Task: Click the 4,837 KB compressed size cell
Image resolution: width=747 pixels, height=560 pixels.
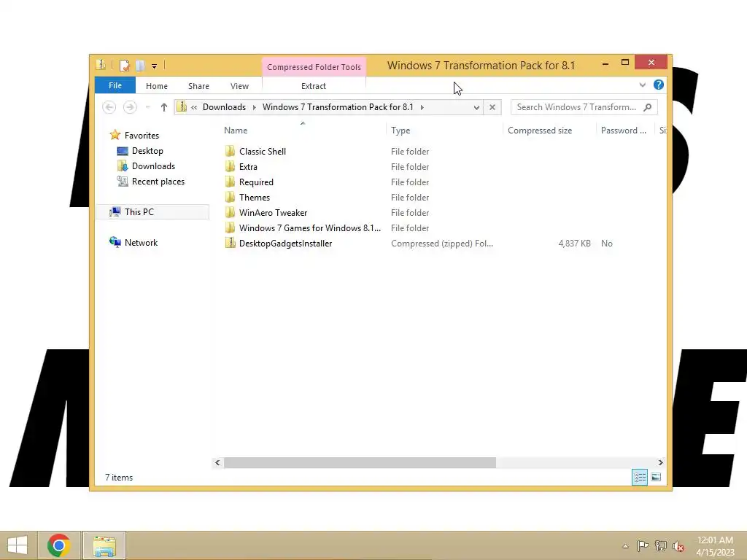Action: pos(575,244)
